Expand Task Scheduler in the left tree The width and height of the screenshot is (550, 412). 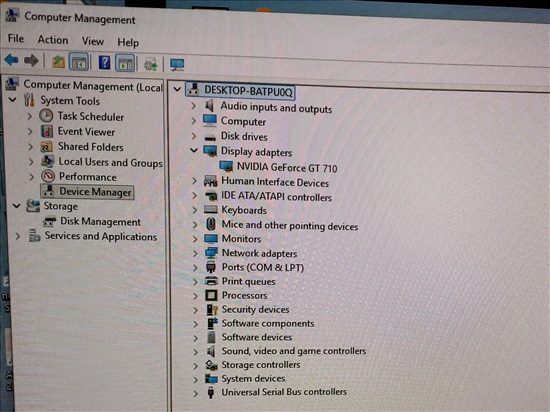(30, 116)
